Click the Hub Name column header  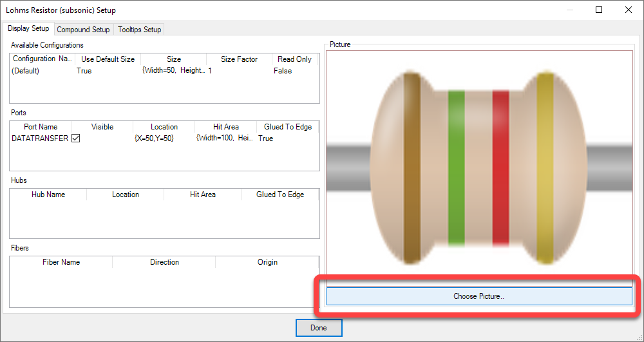[48, 195]
